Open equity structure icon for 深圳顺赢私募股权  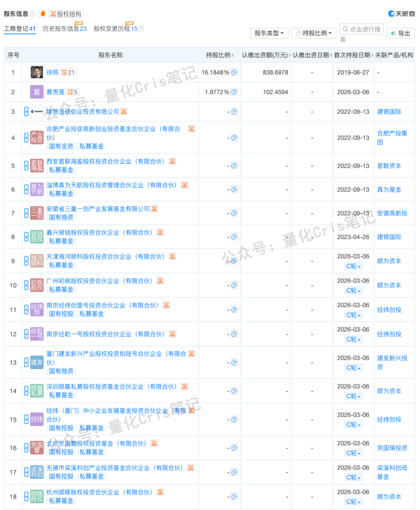click(185, 387)
